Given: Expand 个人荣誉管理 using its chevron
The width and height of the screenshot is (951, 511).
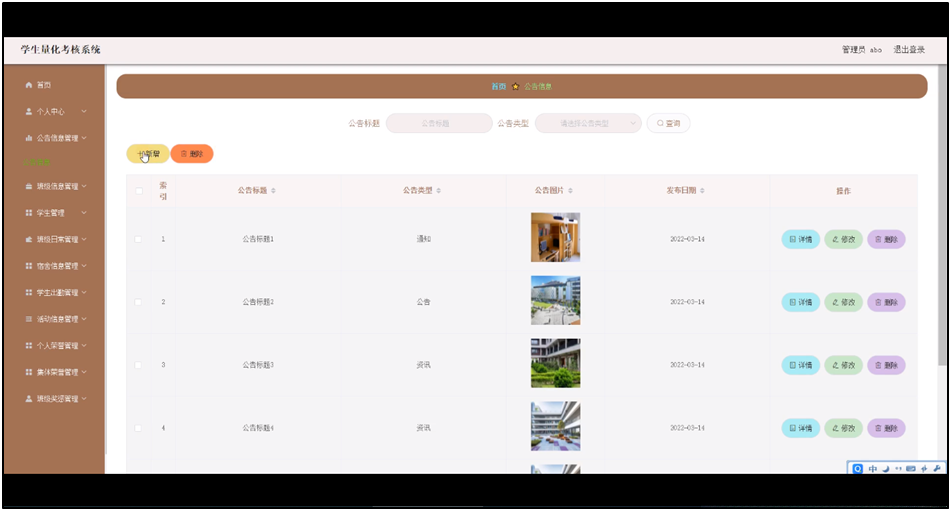Looking at the screenshot, I should (84, 346).
